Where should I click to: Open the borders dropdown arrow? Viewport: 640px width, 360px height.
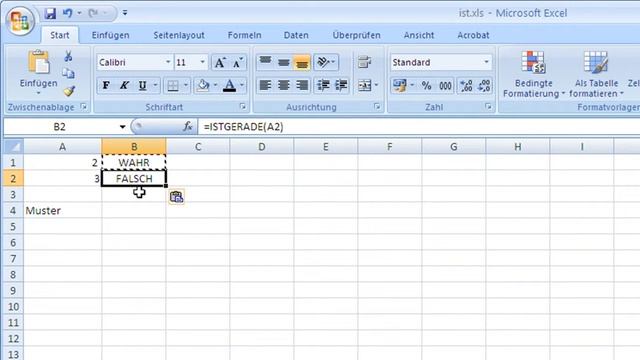186,85
